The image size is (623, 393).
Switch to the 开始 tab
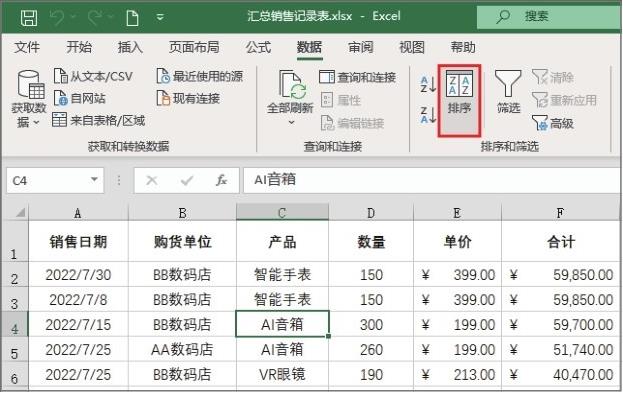pyautogui.click(x=79, y=47)
